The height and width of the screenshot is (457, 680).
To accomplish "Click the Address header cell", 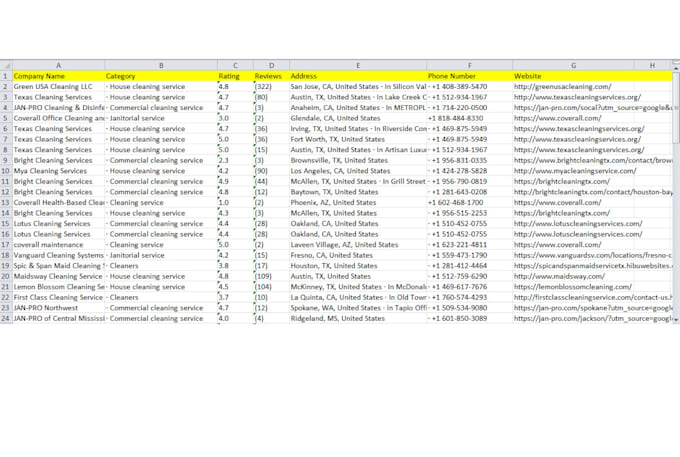I will click(358, 76).
